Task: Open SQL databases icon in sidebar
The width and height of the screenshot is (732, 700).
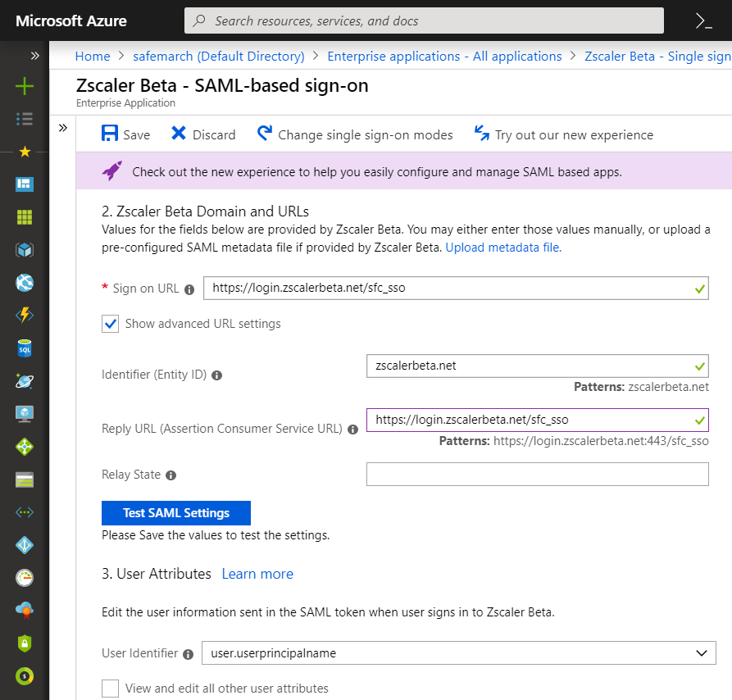Action: [25, 348]
